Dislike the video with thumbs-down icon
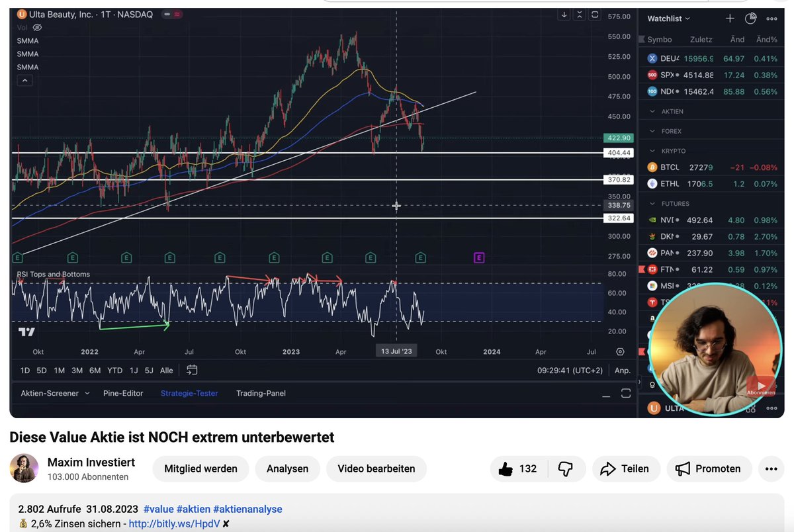The image size is (794, 532). click(566, 468)
